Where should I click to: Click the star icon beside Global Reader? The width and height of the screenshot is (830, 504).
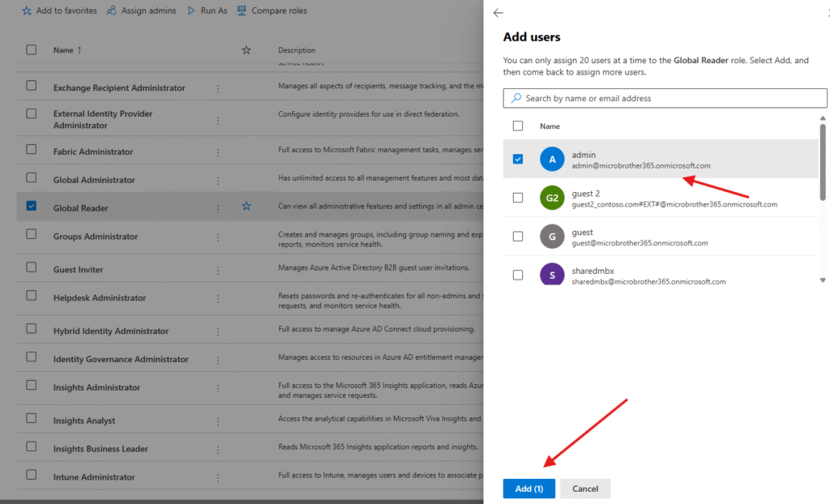pos(246,207)
